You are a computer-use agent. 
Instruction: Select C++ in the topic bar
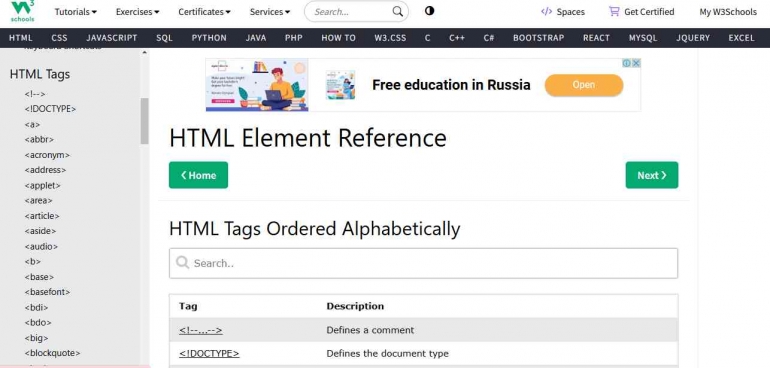pos(457,38)
